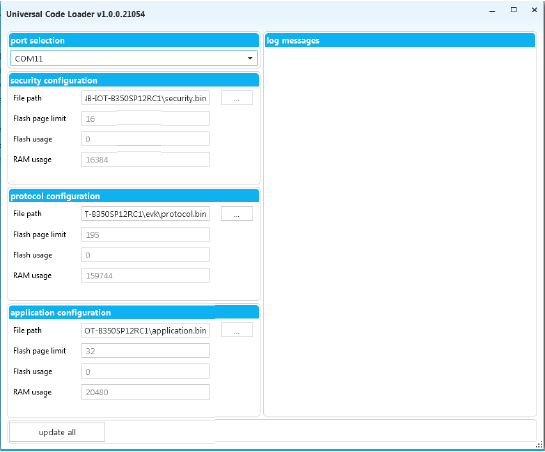Close the Universal Code Loader window
545x452 pixels.
pyautogui.click(x=535, y=10)
